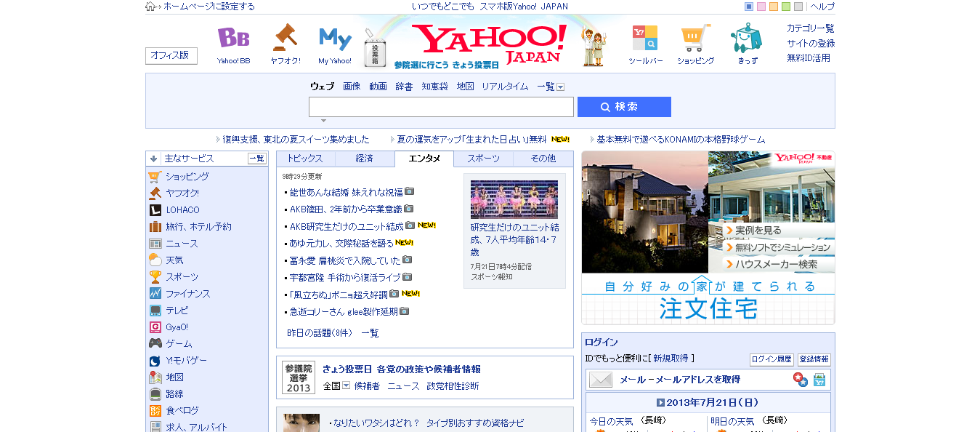Viewport: 980px width, 432px height.
Task: Open the AKB篠田、2年前から卒業意識 headline
Action: 346,209
